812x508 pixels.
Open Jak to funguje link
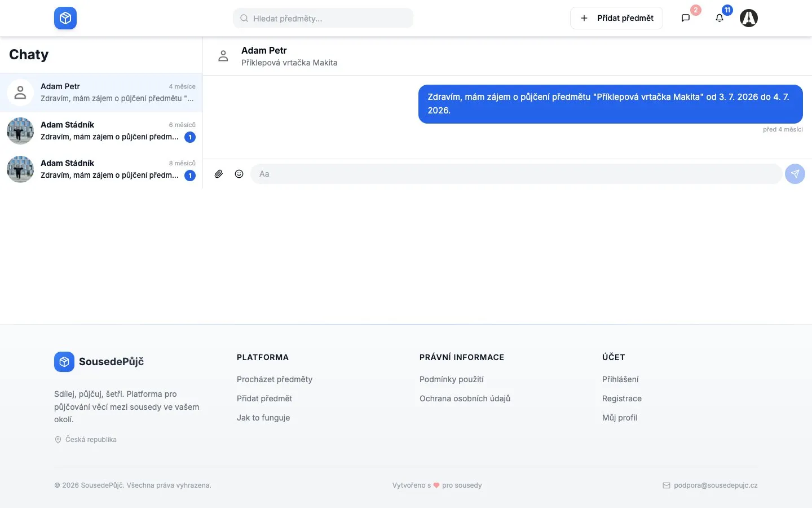(x=263, y=418)
